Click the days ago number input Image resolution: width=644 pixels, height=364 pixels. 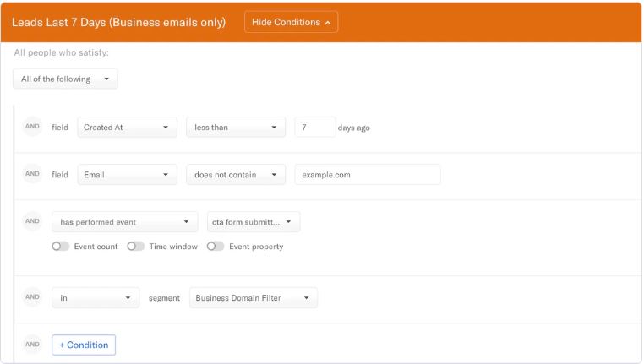tap(315, 128)
